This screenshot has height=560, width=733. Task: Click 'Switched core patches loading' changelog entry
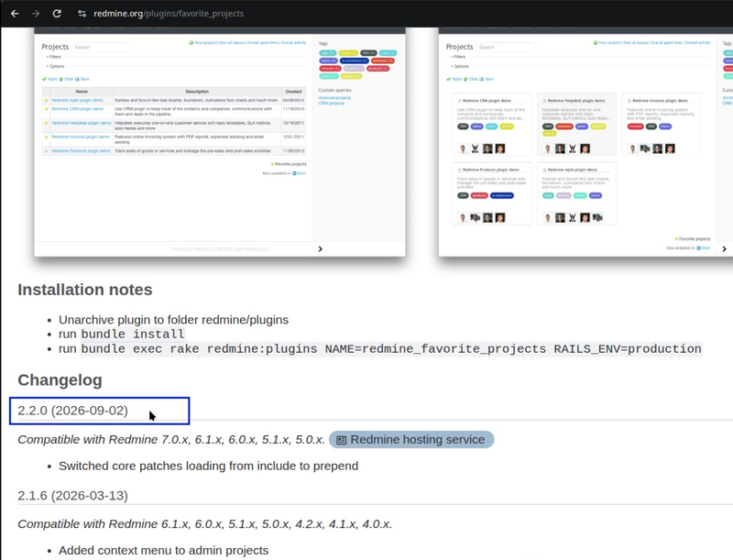tap(209, 466)
